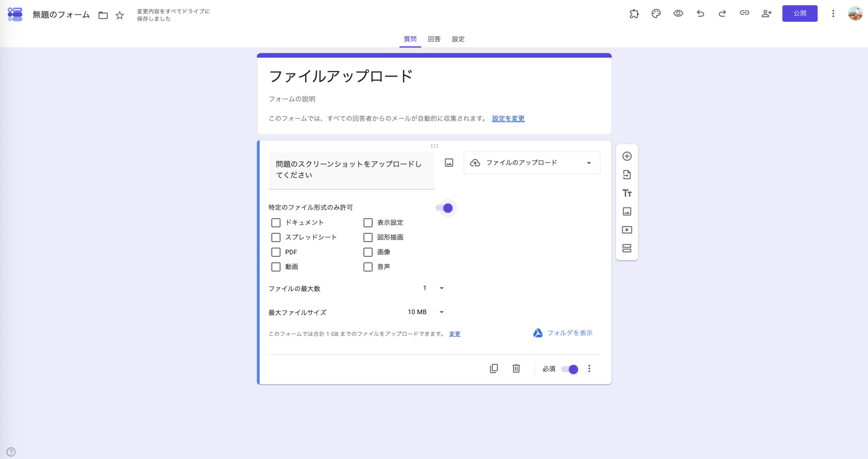Redo the last change
868x459 pixels.
pos(722,14)
